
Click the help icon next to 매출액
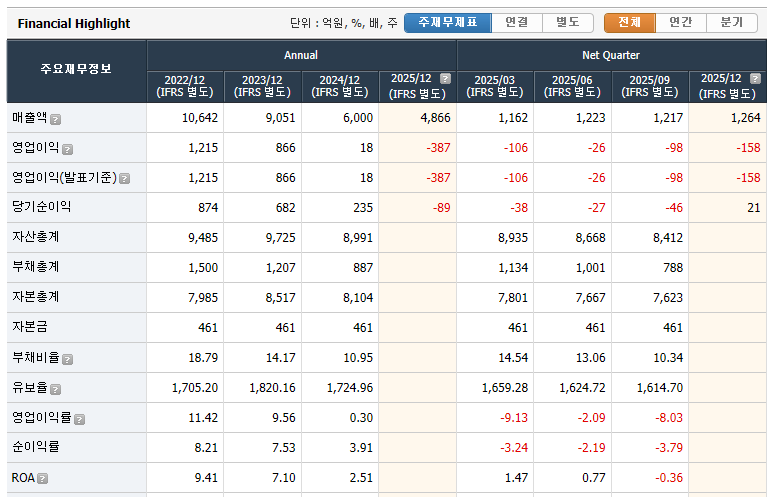click(56, 119)
